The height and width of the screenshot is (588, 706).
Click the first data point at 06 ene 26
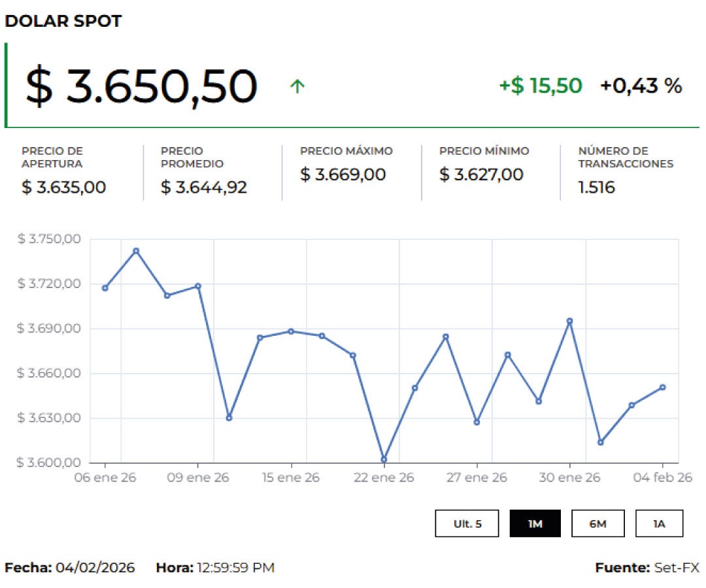(x=105, y=288)
